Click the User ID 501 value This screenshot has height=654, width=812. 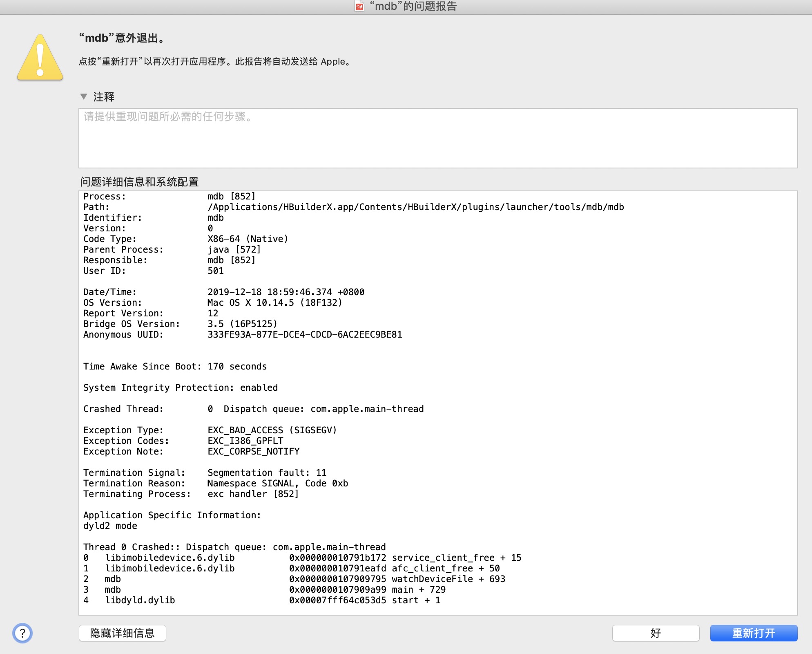point(216,271)
